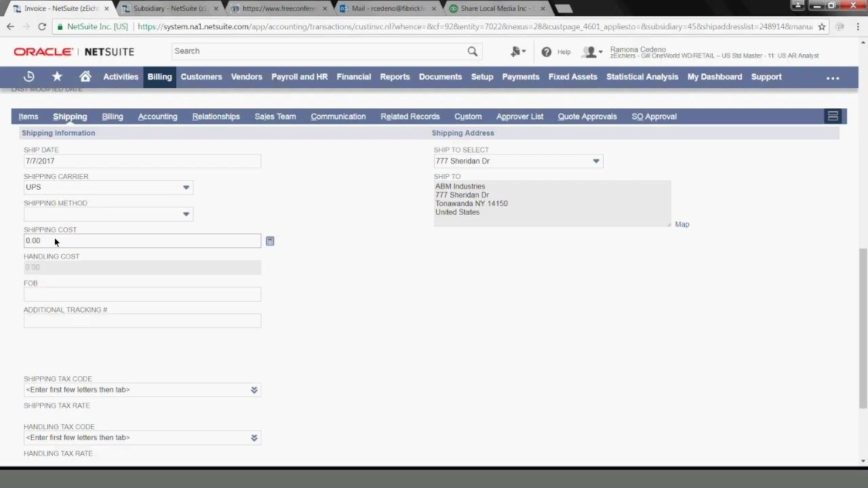Open the Payments menu
This screenshot has height=488, width=868.
[521, 77]
